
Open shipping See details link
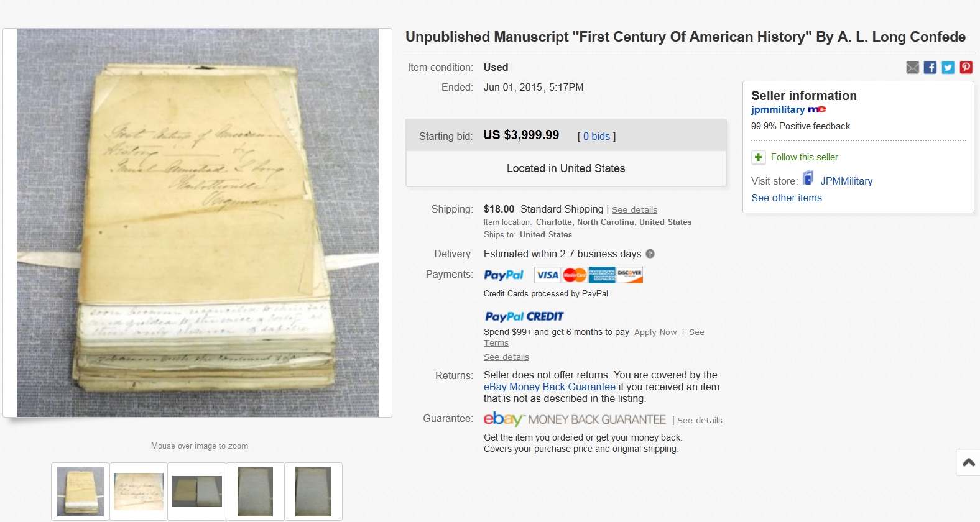pos(634,210)
